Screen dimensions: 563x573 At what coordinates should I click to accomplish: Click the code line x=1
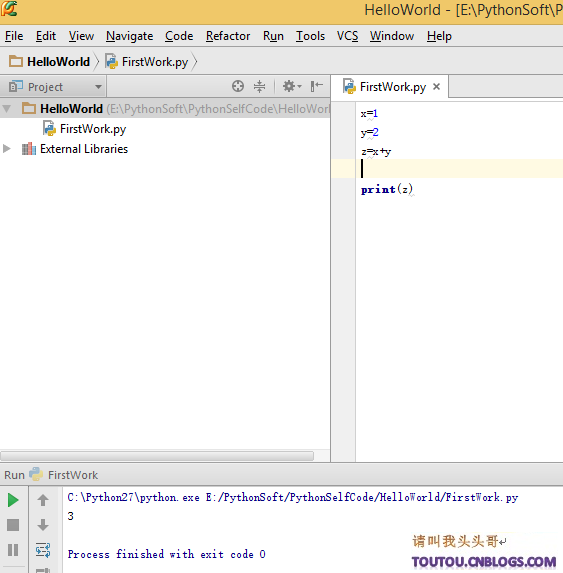[x=369, y=114]
